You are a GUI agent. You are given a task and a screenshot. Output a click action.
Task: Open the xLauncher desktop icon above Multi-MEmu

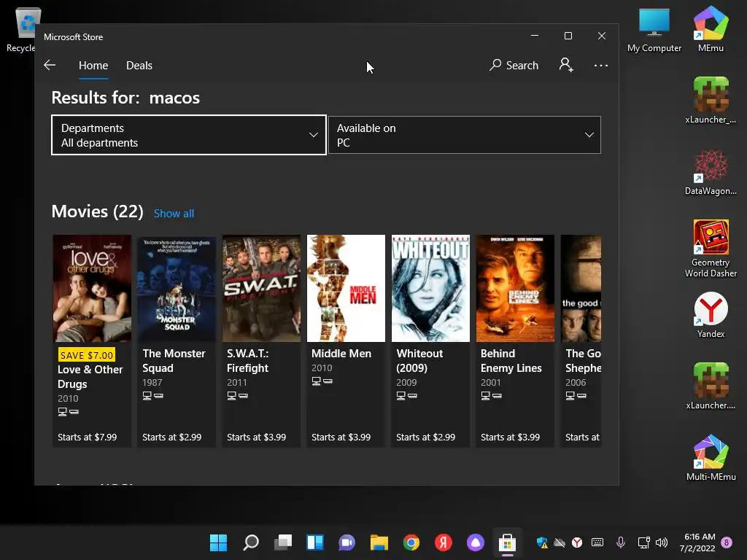711,386
